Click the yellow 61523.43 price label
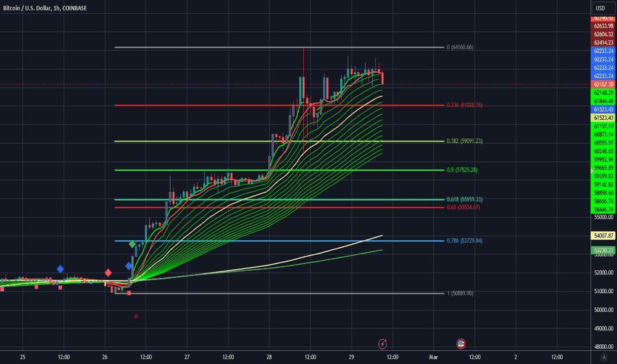Screen dimensions: 617x364 604,118
